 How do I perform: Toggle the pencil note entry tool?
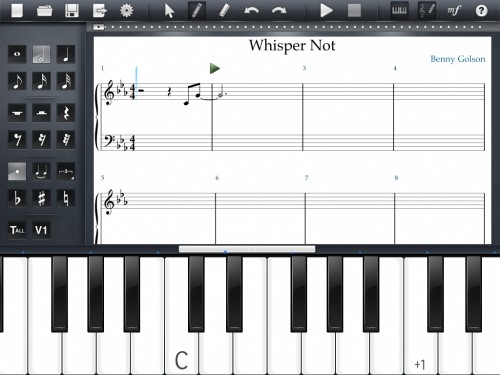coord(197,10)
